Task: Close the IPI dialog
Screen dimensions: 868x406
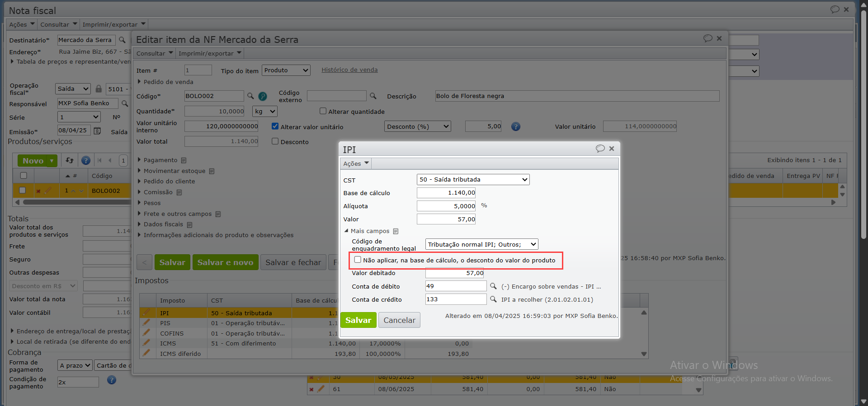Action: click(x=612, y=149)
